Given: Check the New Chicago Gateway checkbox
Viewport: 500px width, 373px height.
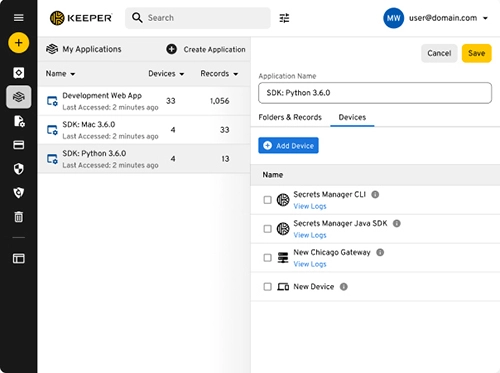Looking at the screenshot, I should point(267,258).
